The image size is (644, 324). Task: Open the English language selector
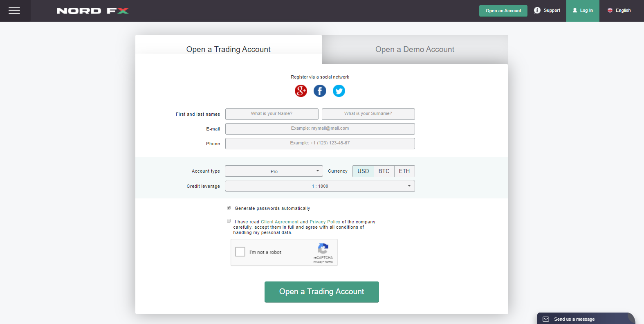click(x=619, y=10)
